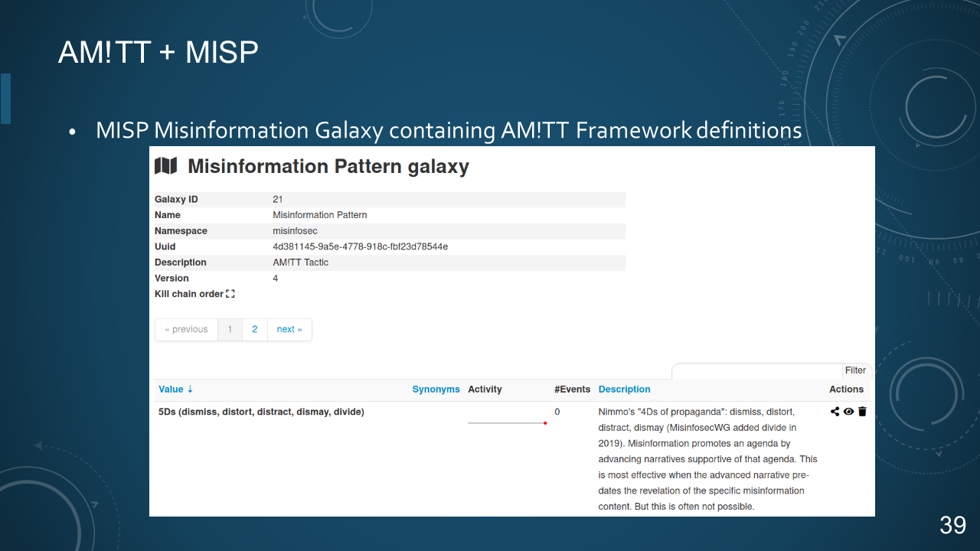Click the Kill chain order label

pos(189,294)
